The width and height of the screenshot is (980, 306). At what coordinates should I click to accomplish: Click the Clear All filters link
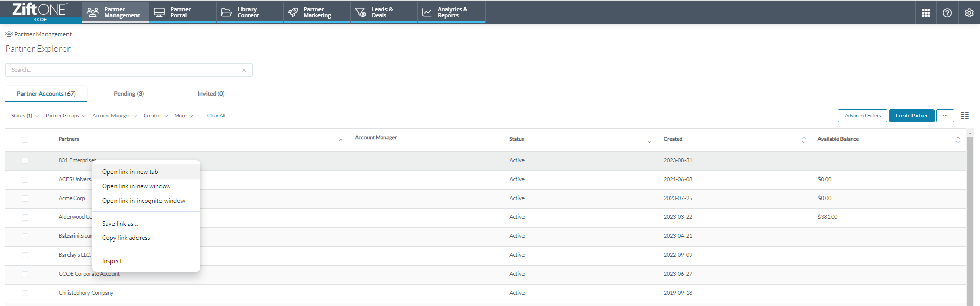[216, 116]
